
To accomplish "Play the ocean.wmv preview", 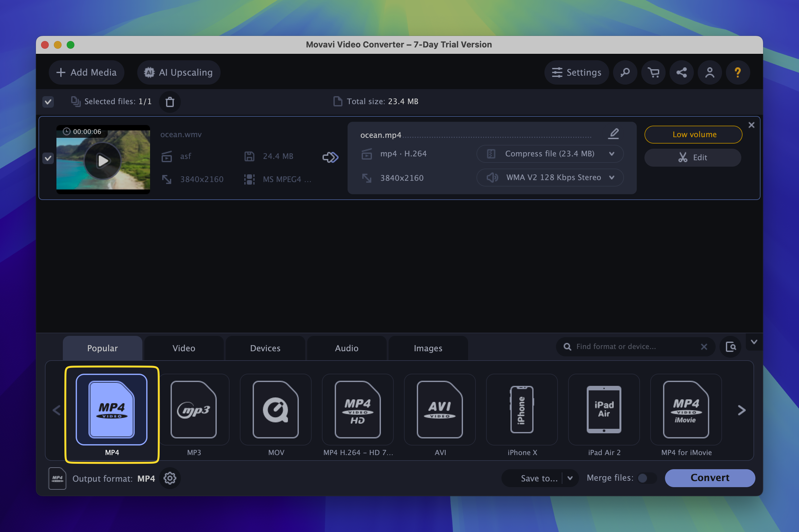I will pos(103,161).
